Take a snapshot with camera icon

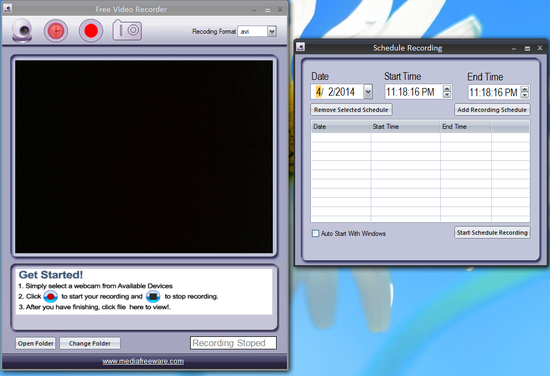point(127,30)
